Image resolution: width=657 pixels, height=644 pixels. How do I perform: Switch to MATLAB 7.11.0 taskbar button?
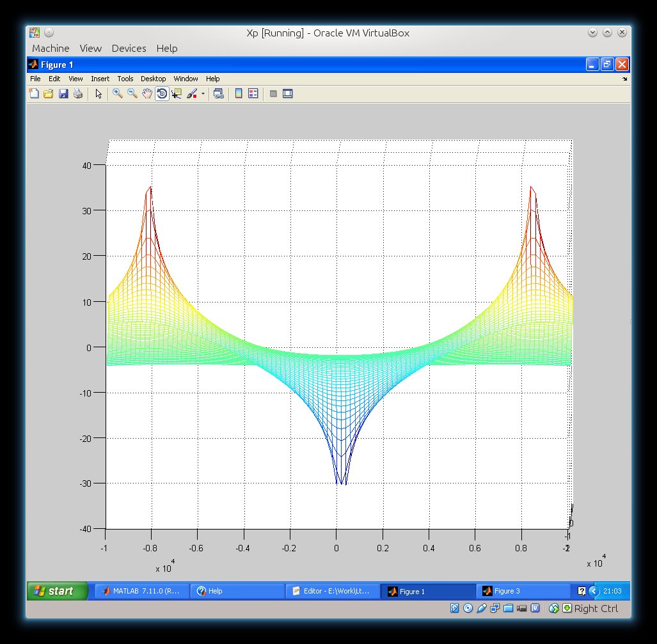(x=142, y=591)
